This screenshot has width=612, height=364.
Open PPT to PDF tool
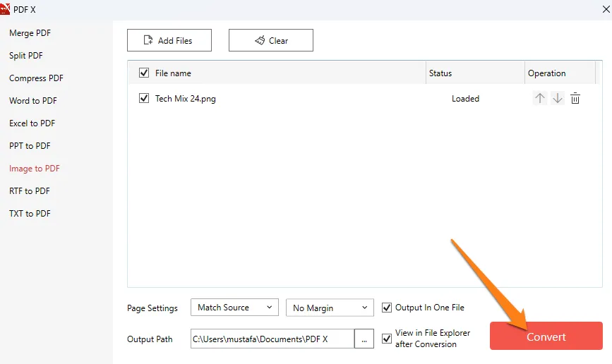(30, 146)
